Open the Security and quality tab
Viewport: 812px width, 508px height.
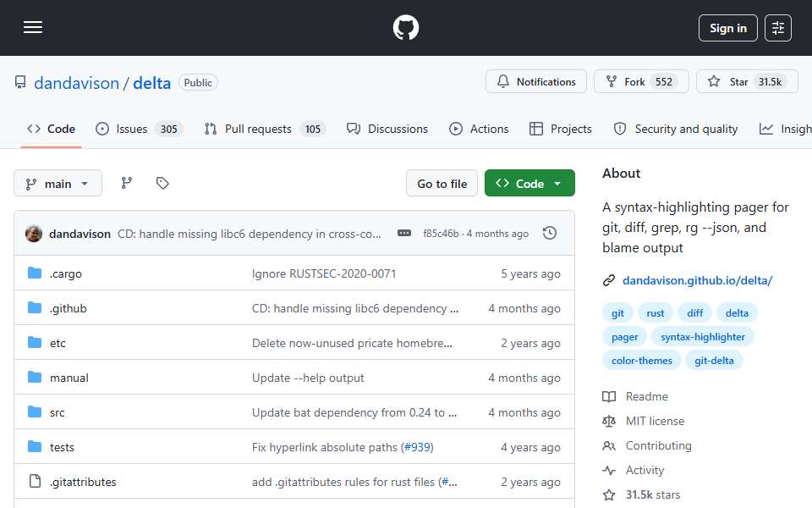click(x=676, y=129)
